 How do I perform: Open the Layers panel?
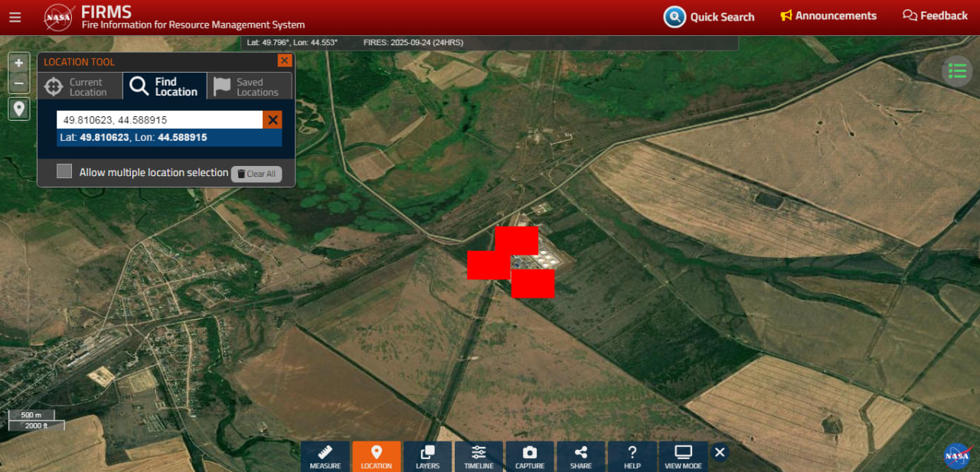tap(427, 456)
